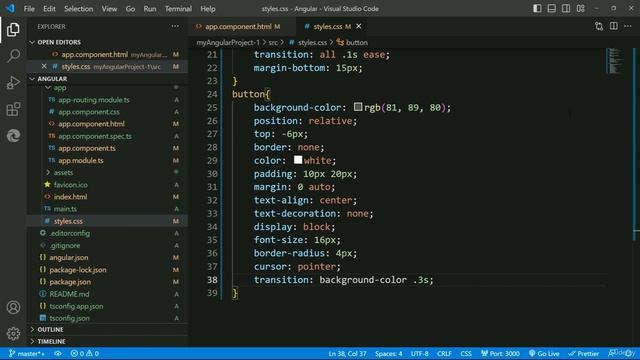Click Ln 38, Col 37 cursor position
This screenshot has width=640, height=360.
point(347,353)
